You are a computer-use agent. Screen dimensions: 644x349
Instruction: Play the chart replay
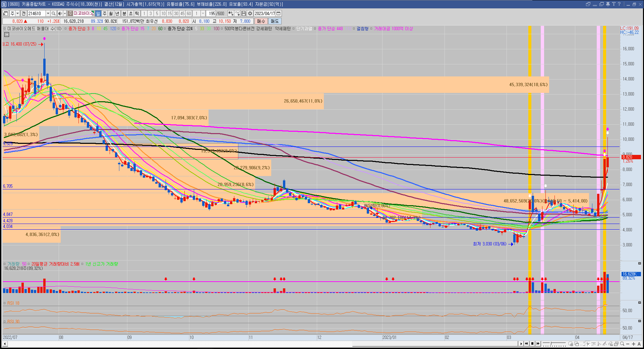pos(521,344)
